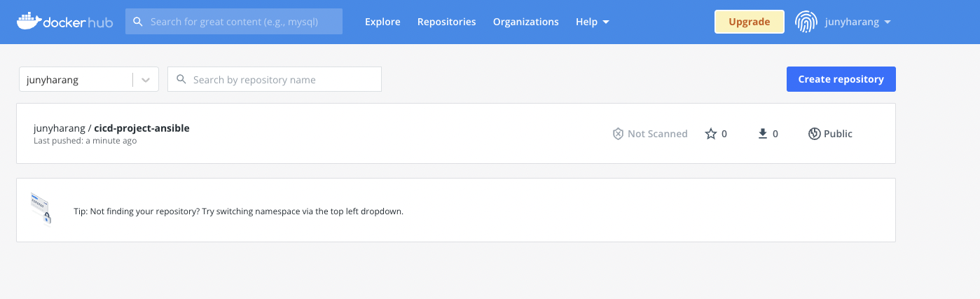The height and width of the screenshot is (299, 980).
Task: Click the download icon on cicd-project-ansible
Action: pyautogui.click(x=764, y=134)
